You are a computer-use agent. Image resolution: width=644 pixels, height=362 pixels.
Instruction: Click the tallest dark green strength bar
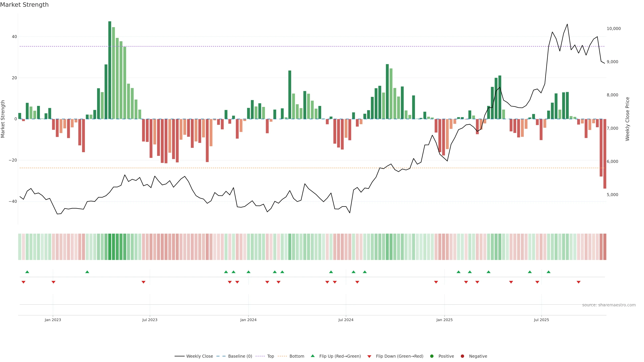tap(110, 70)
